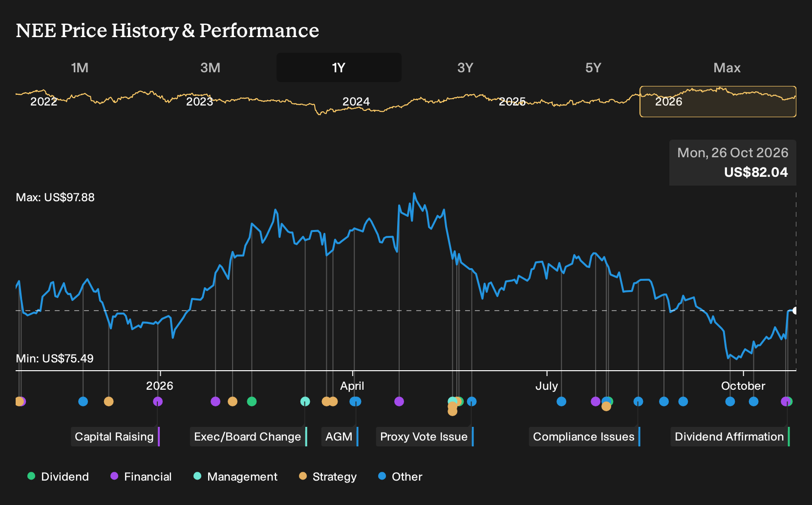Screen dimensions: 812x505
Task: Click teal Management dot above Exec/Board Change
Action: pos(305,401)
